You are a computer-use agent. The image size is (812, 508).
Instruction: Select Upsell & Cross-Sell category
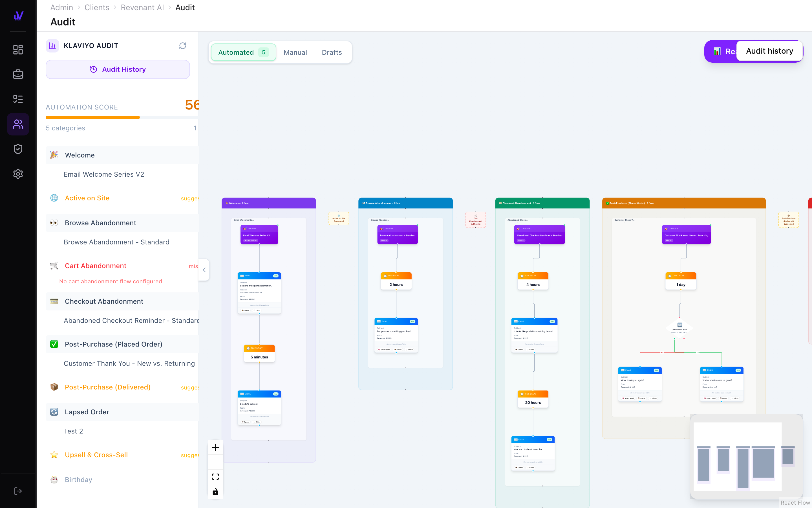(x=122, y=455)
